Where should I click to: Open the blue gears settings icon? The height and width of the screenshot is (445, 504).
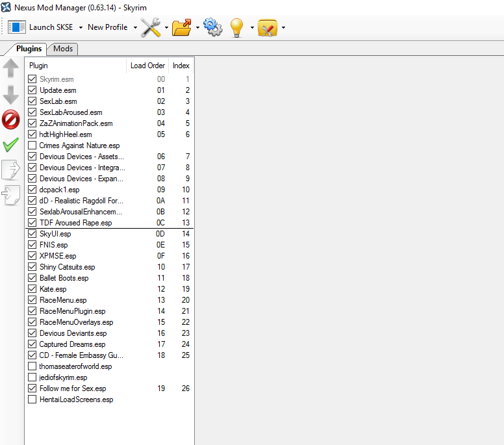tap(212, 27)
